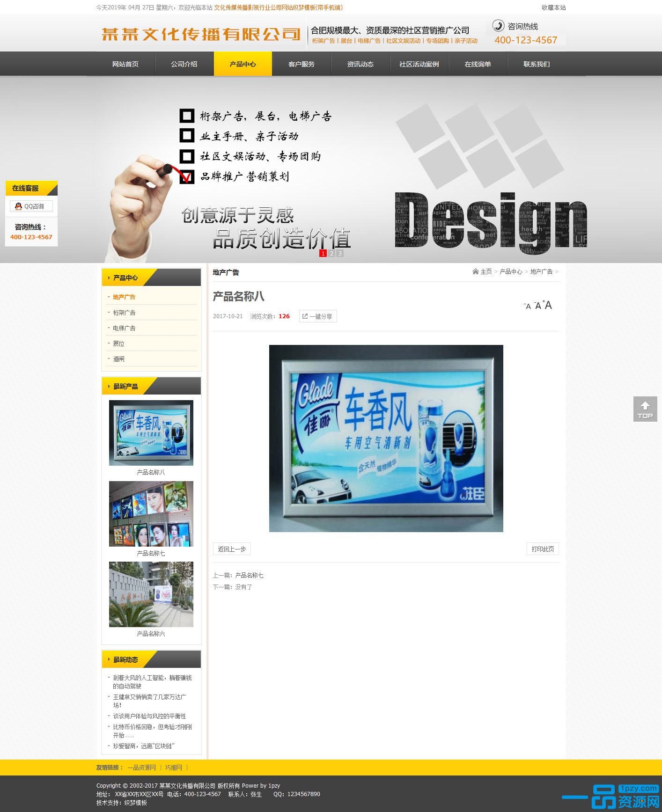Image resolution: width=662 pixels, height=812 pixels.
Task: Click 主页 in the breadcrumb
Action: [486, 271]
